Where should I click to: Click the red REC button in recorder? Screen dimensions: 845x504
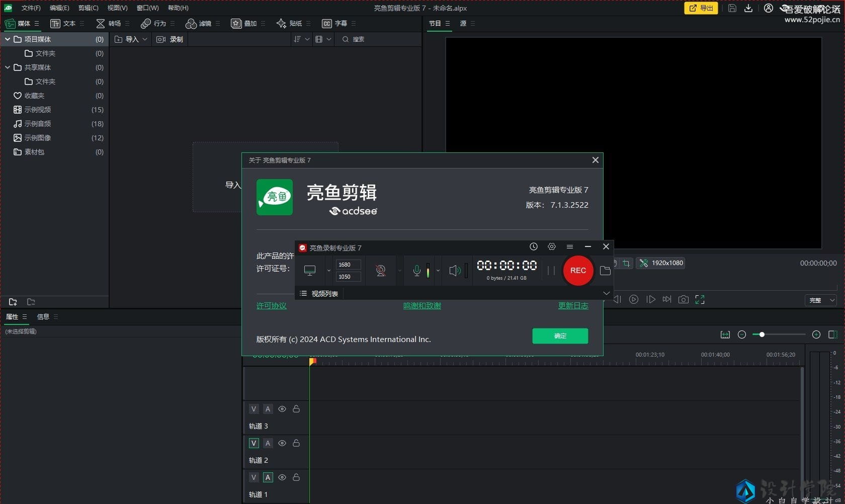click(578, 271)
